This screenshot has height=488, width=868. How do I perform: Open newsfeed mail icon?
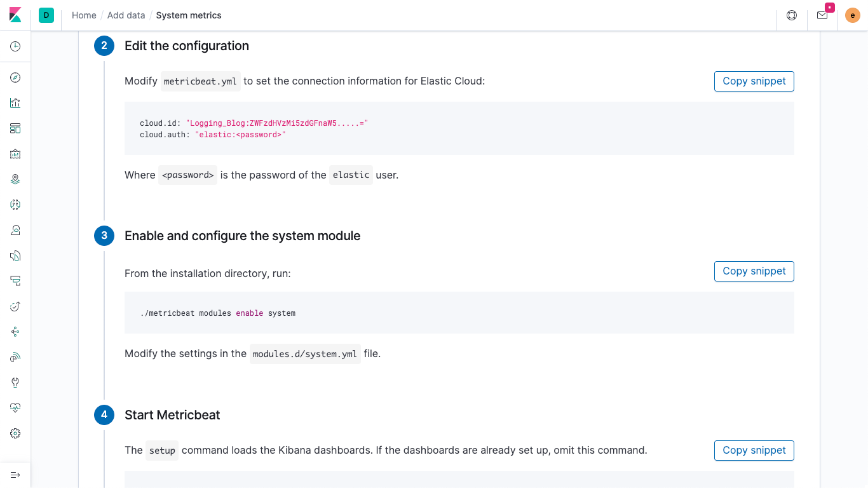coord(822,15)
